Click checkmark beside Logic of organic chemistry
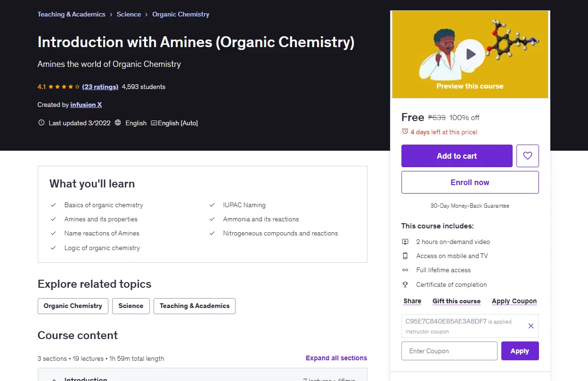The height and width of the screenshot is (381, 588). click(x=53, y=248)
